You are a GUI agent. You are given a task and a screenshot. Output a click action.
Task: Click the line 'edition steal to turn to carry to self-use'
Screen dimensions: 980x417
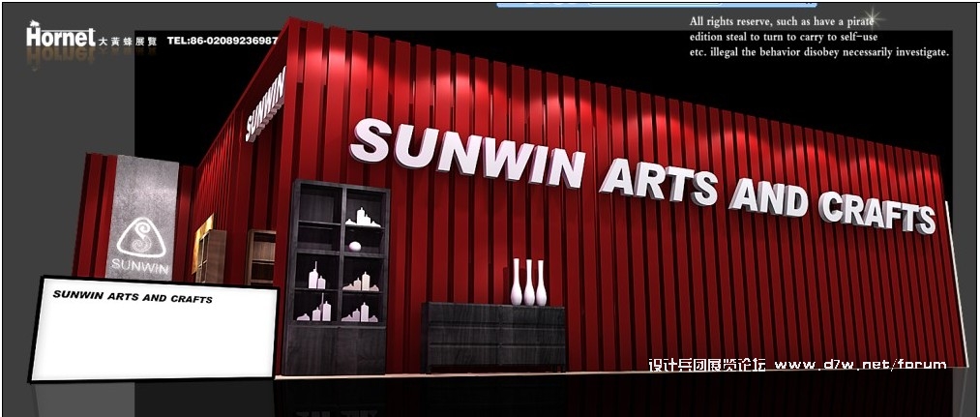coord(784,37)
